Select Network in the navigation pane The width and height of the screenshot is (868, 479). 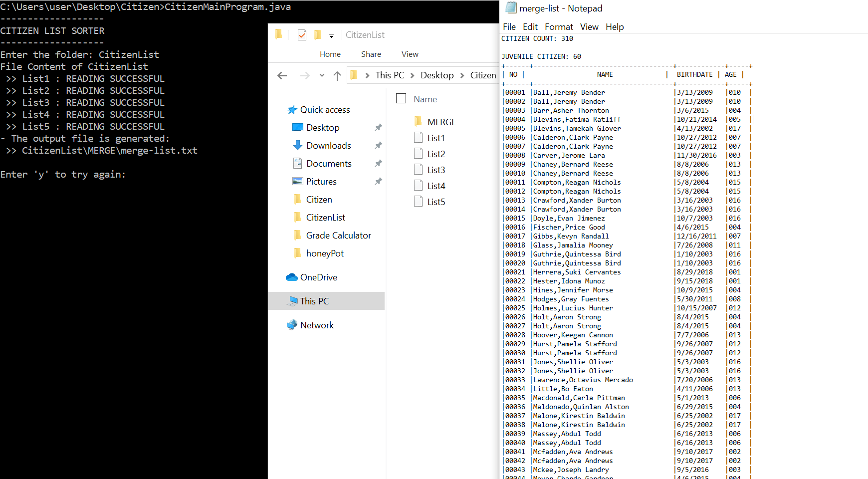(x=317, y=325)
